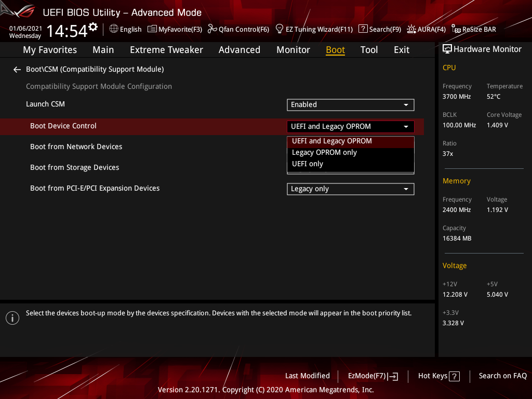Go to the Exit tab

[402, 50]
